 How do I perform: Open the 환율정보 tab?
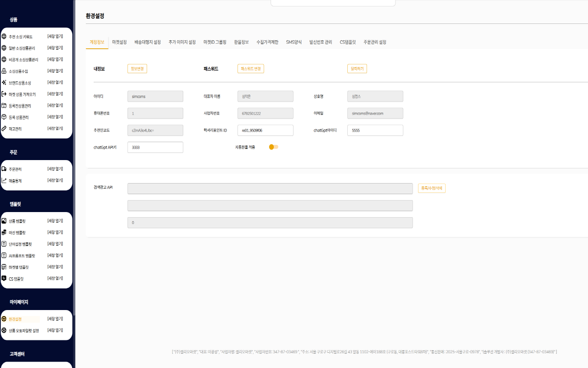pos(241,42)
